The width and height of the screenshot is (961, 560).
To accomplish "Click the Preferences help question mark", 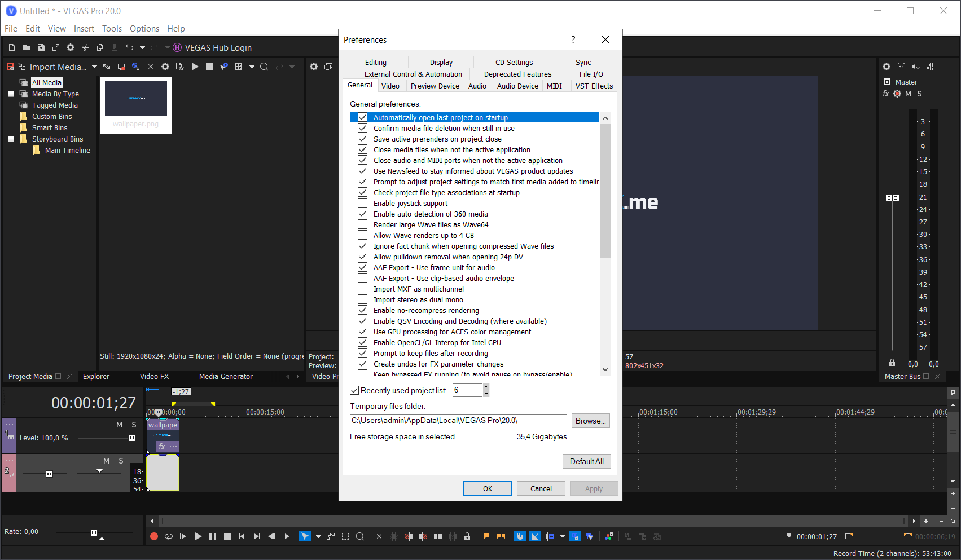I will point(573,39).
